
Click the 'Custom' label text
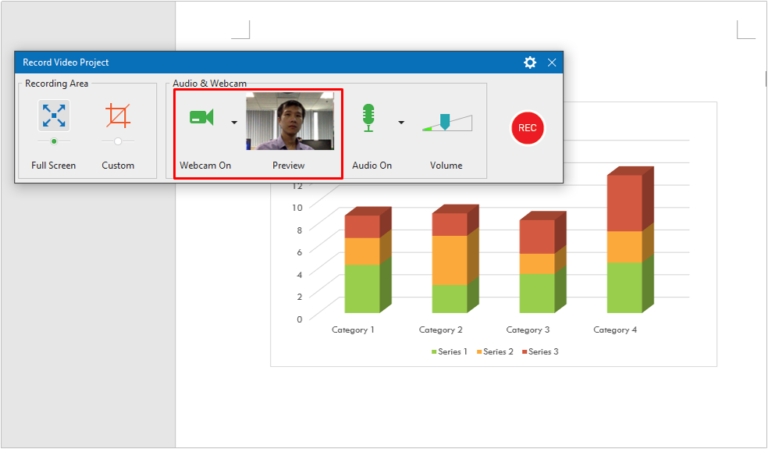click(118, 165)
